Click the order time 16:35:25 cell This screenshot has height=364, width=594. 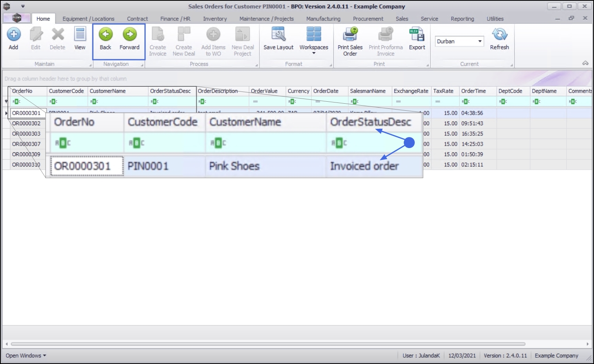tap(478, 134)
